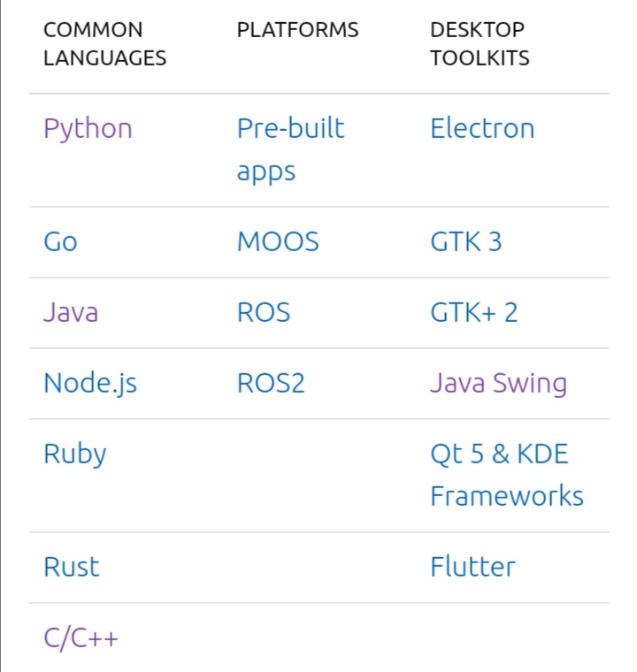The height and width of the screenshot is (672, 637).
Task: Select the ROS2 link
Action: coord(272,384)
